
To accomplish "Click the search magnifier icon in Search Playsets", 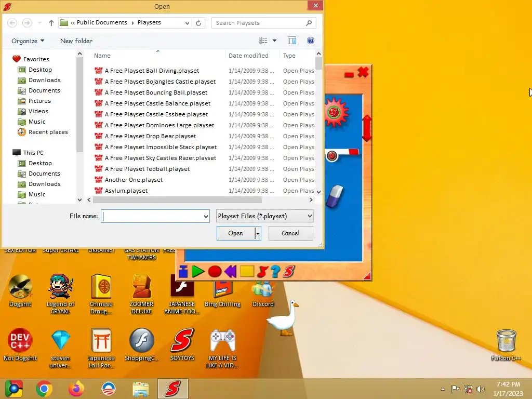I will [x=309, y=23].
